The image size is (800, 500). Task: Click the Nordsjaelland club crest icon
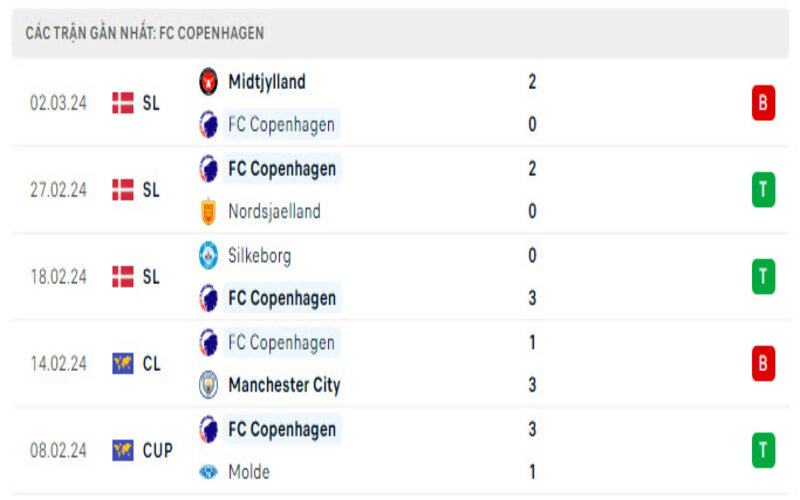pos(208,211)
